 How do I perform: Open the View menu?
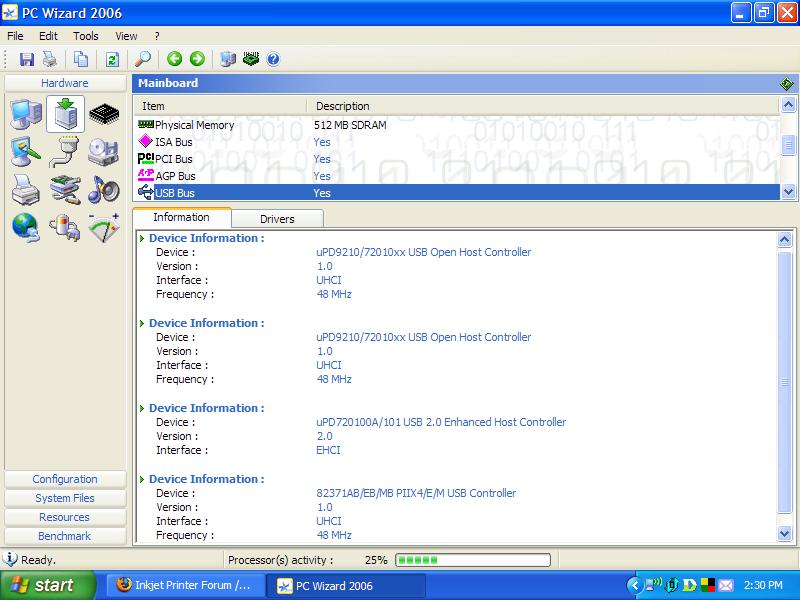(x=126, y=36)
